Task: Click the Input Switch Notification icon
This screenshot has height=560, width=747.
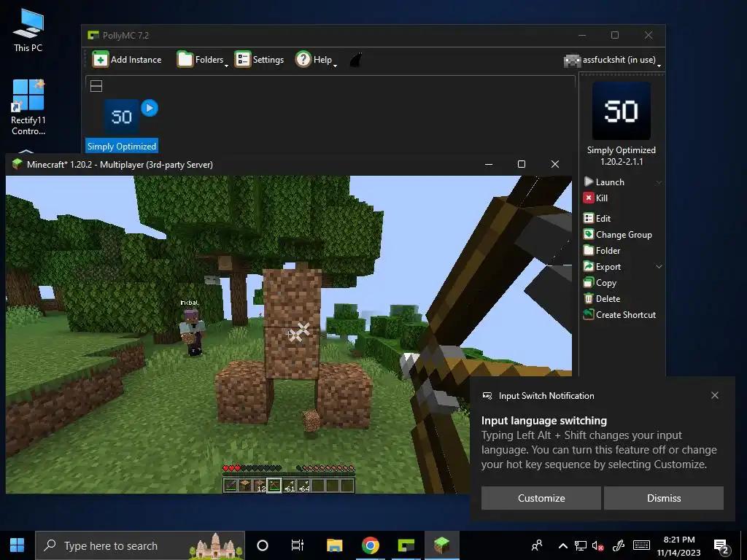Action: [x=487, y=396]
